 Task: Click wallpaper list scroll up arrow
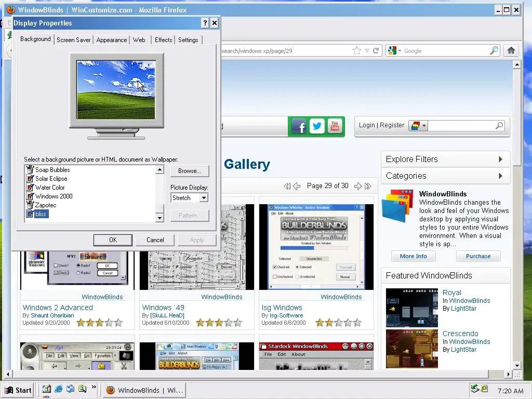click(160, 169)
